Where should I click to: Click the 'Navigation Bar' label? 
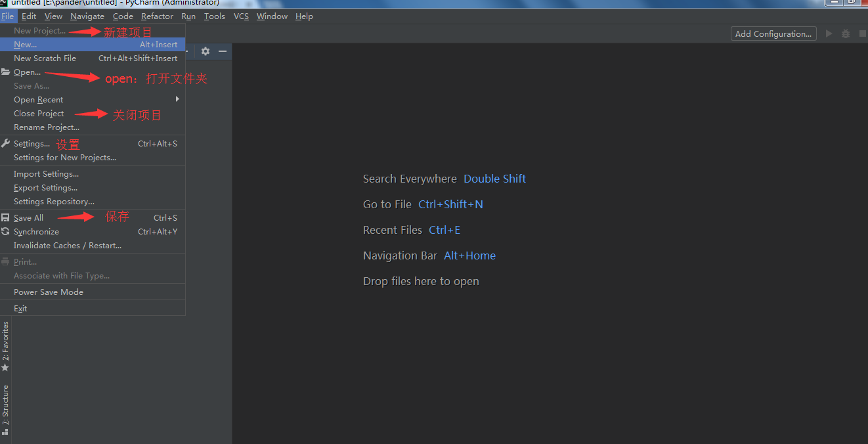400,255
